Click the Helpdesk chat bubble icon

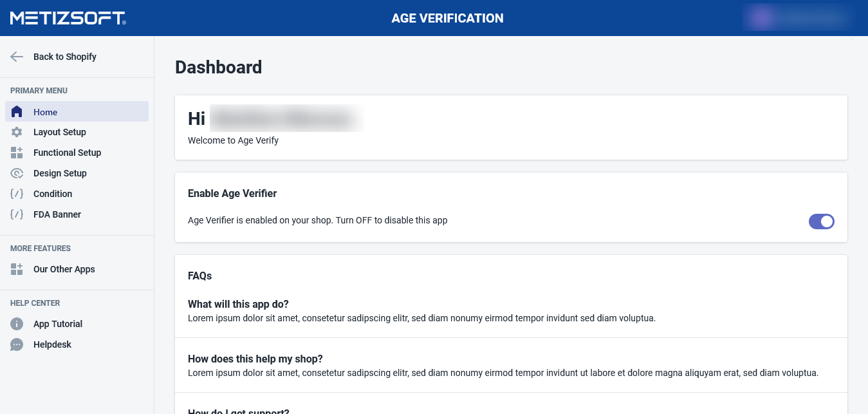(x=17, y=344)
